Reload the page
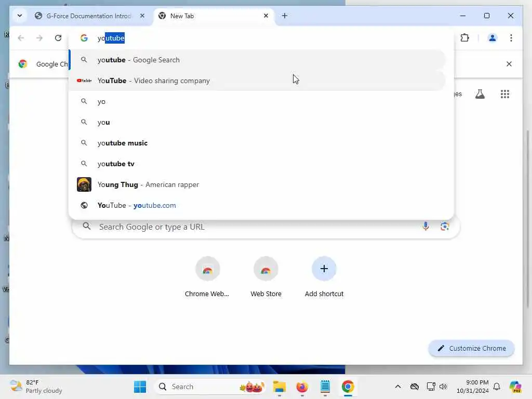This screenshot has height=399, width=532. click(58, 38)
